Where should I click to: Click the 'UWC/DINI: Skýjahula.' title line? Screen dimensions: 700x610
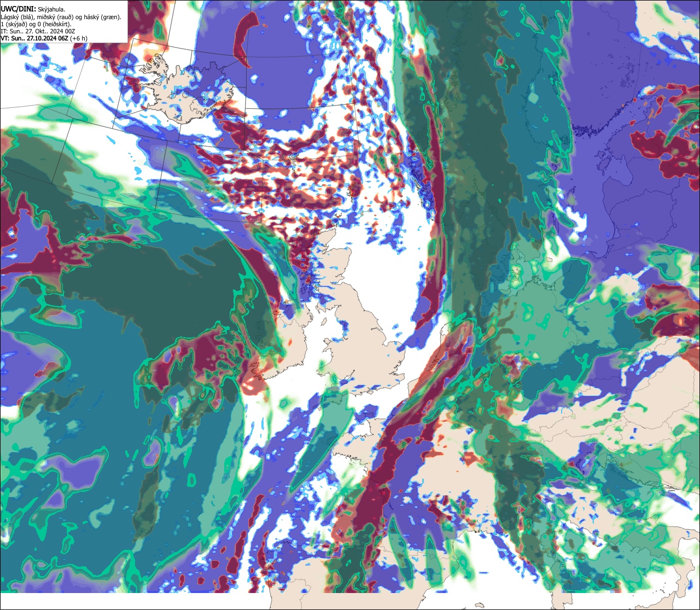point(33,9)
